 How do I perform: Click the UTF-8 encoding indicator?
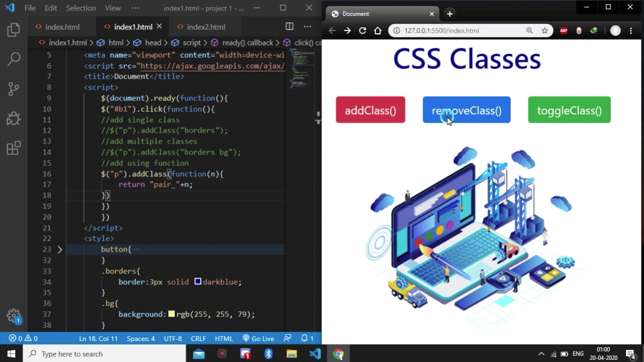point(173,338)
